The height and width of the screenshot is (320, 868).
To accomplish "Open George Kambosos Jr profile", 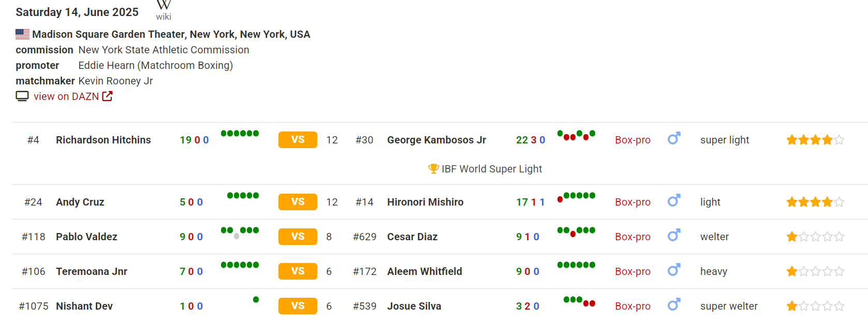I will pyautogui.click(x=436, y=140).
